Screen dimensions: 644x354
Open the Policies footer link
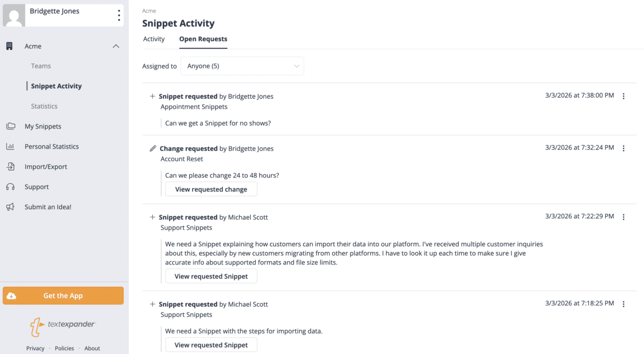click(x=64, y=348)
